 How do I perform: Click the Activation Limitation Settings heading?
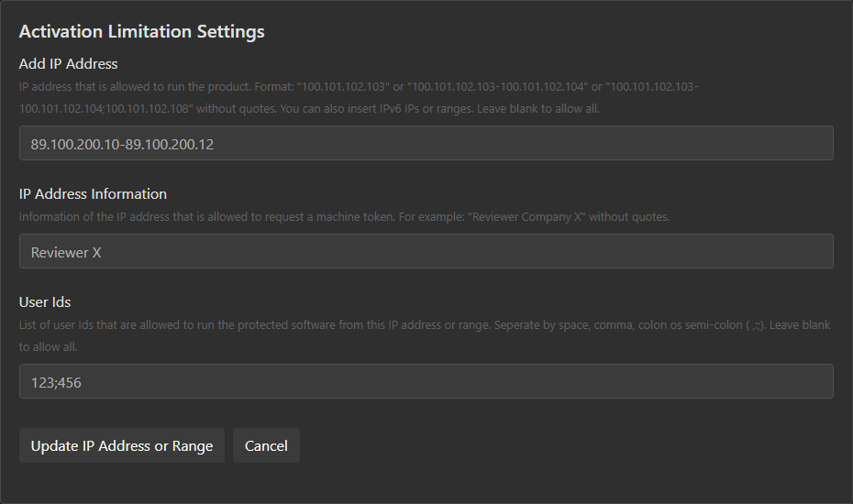click(x=141, y=31)
